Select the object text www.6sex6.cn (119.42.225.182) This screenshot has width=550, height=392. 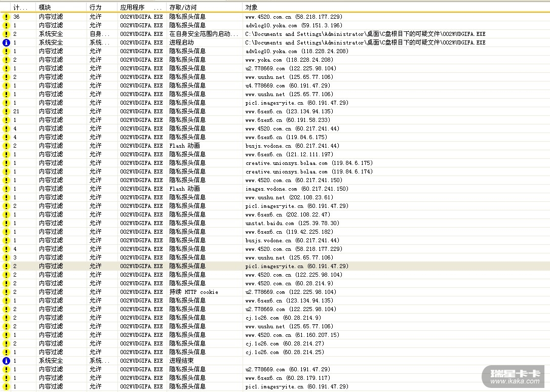289,232
